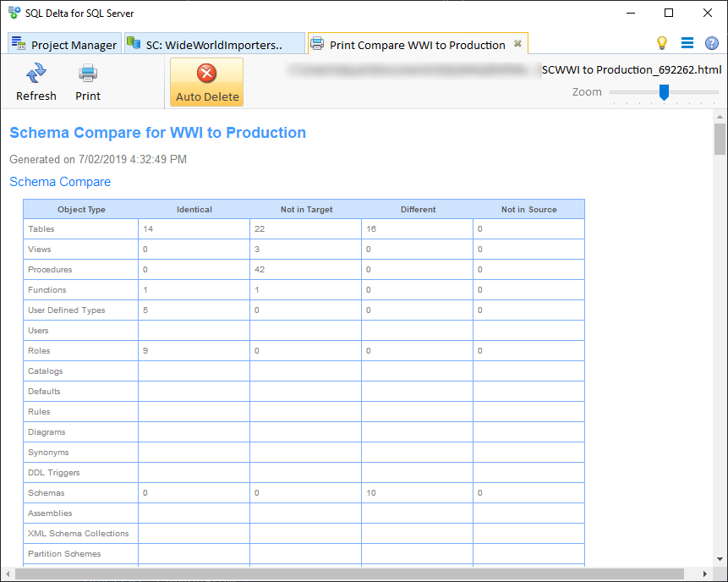Click the Schema Compare link
The height and width of the screenshot is (582, 728).
[x=60, y=182]
